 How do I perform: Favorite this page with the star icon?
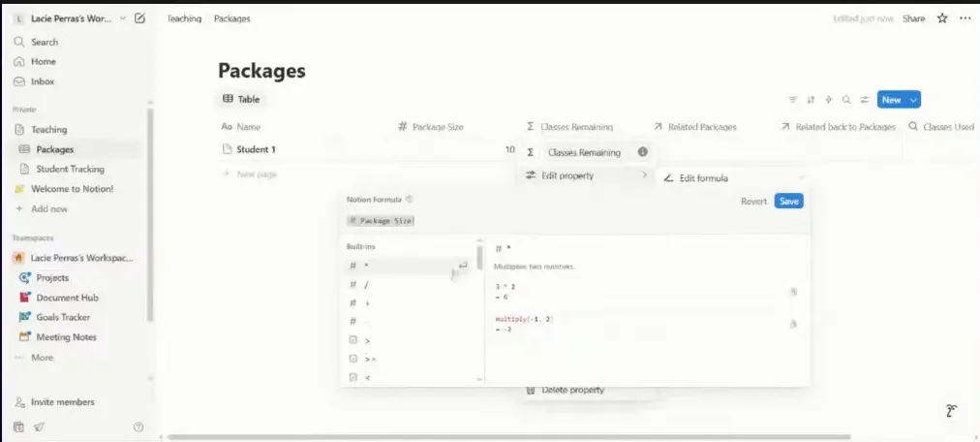click(x=942, y=18)
